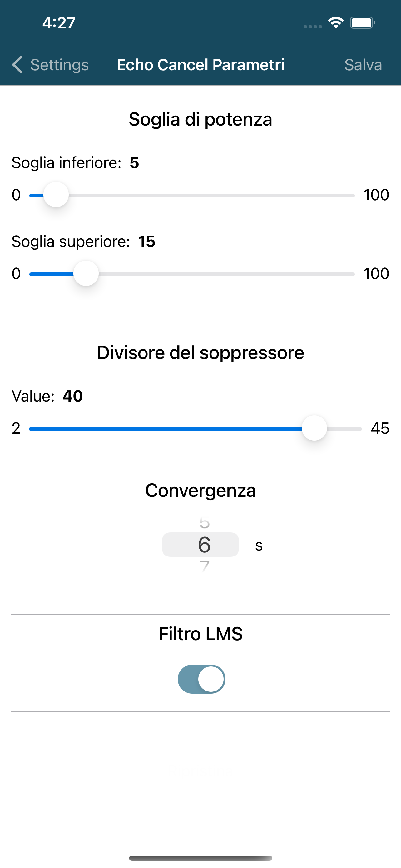Image resolution: width=401 pixels, height=868 pixels.
Task: Select 5 in the Convergenza picker
Action: [204, 523]
